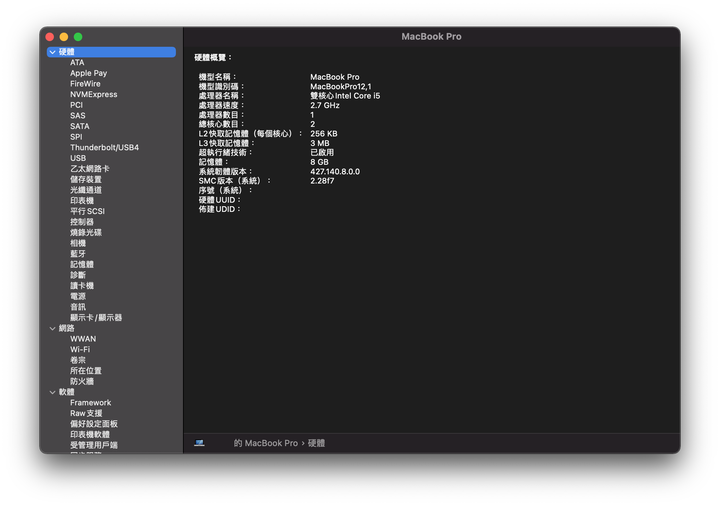Open the FireWire hardware entry
720x506 pixels.
click(x=85, y=84)
